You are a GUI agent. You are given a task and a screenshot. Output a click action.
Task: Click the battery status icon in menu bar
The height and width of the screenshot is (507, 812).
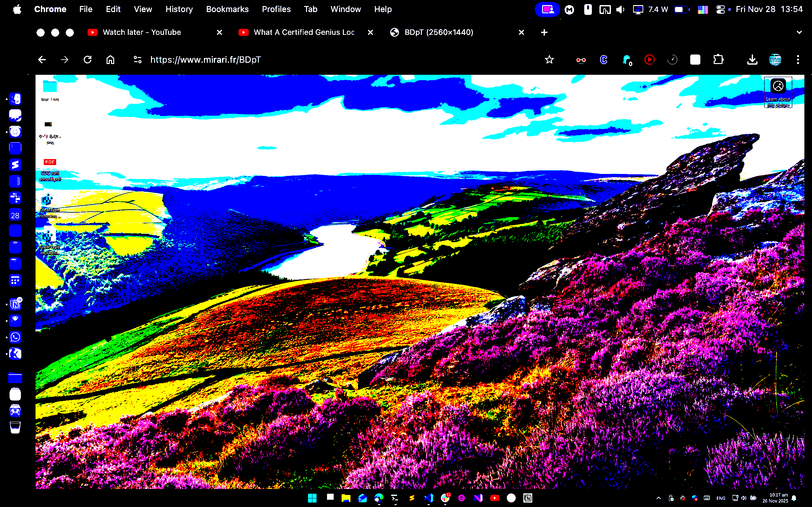click(x=681, y=10)
